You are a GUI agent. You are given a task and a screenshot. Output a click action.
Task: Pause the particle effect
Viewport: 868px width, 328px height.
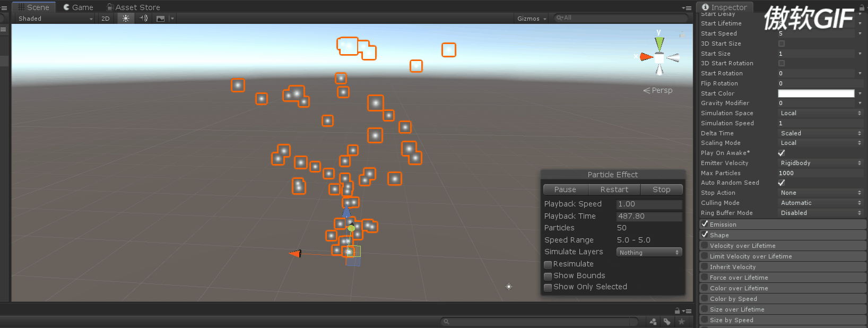[x=565, y=189]
